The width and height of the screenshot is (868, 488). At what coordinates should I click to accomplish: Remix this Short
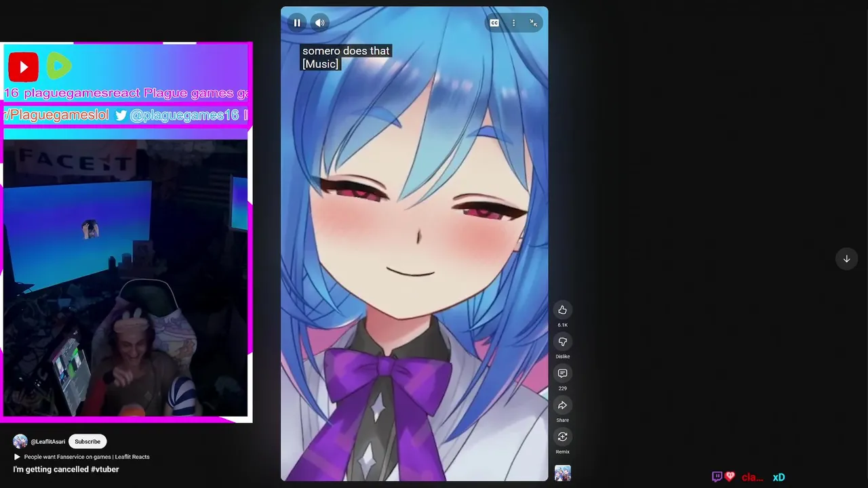click(562, 436)
